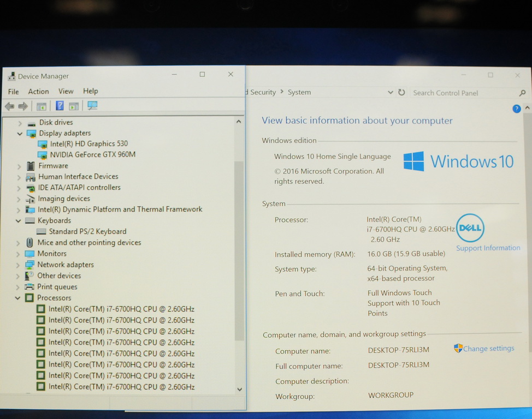The image size is (532, 419).
Task: Expand the Network adapters node
Action: (x=18, y=265)
